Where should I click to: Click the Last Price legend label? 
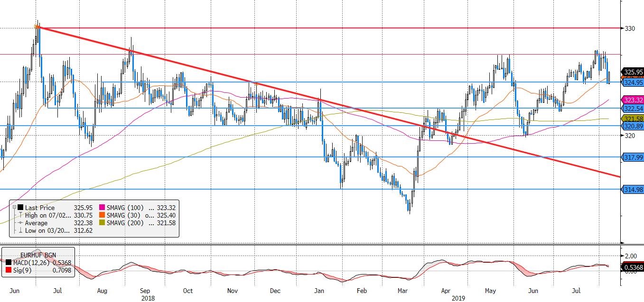[x=40, y=208]
